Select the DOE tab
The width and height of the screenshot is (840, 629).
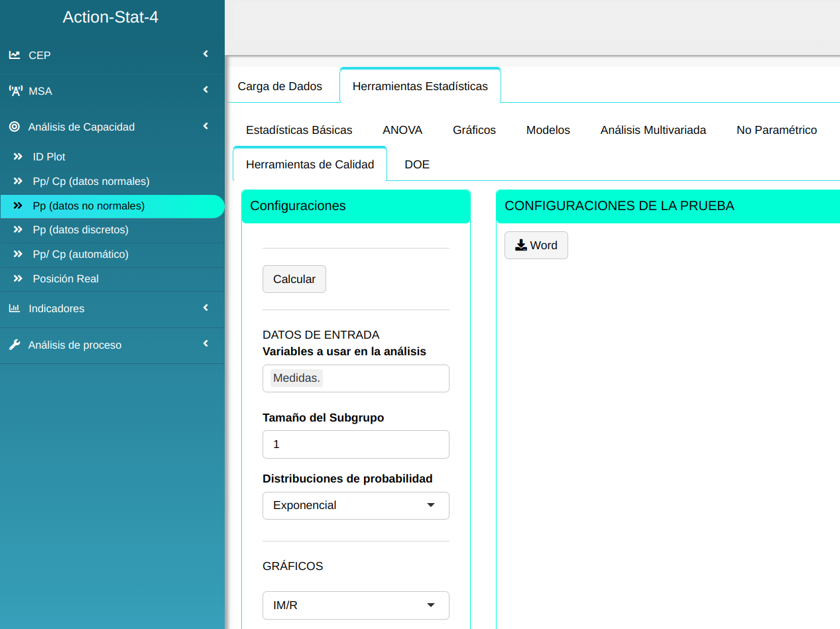tap(417, 164)
